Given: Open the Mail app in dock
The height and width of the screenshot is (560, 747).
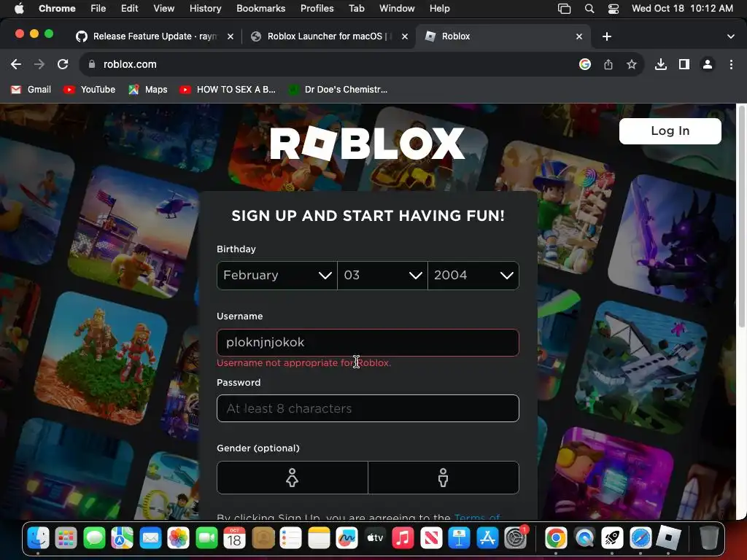Looking at the screenshot, I should (150, 539).
